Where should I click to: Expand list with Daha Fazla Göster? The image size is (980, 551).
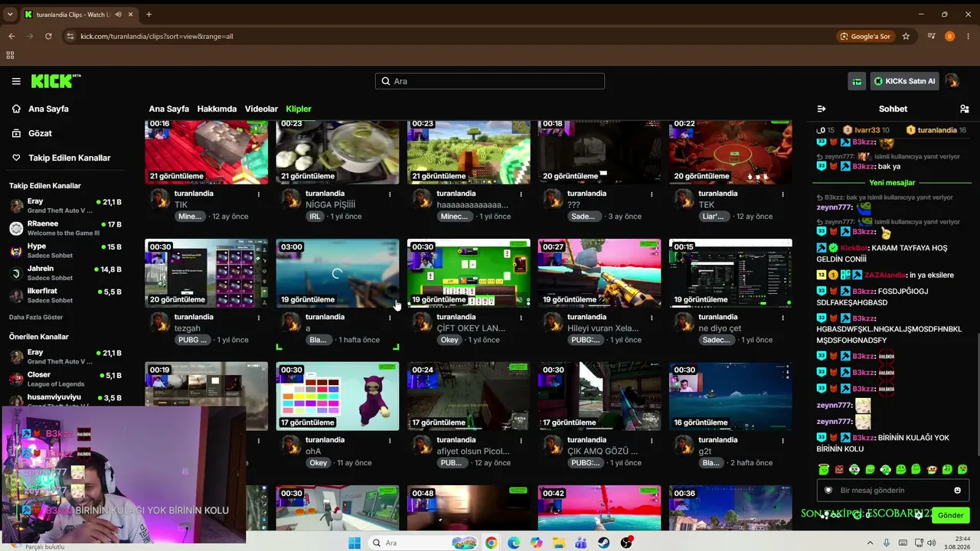(36, 317)
